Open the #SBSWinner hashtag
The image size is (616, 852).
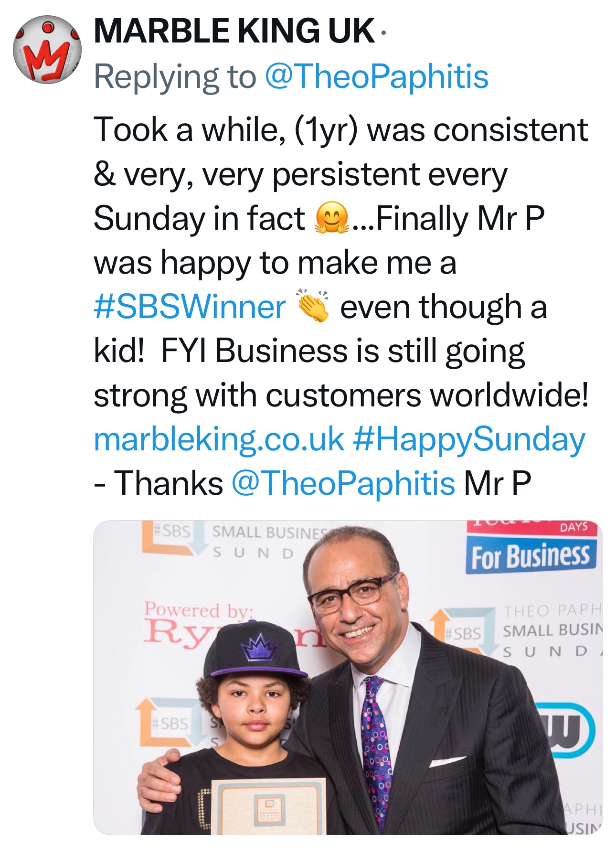pos(190,307)
